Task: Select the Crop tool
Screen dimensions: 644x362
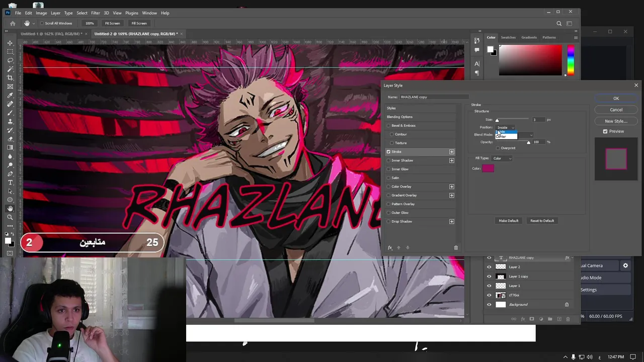Action: click(x=10, y=77)
